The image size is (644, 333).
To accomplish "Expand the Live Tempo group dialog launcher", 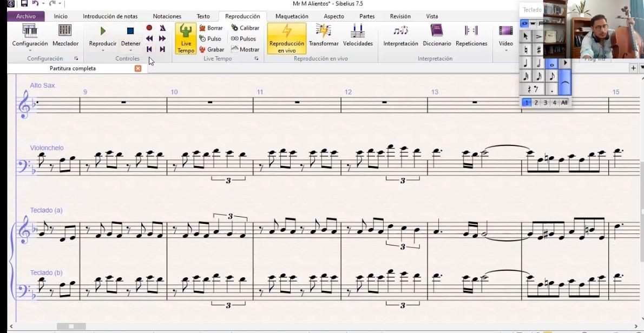I will (x=257, y=58).
